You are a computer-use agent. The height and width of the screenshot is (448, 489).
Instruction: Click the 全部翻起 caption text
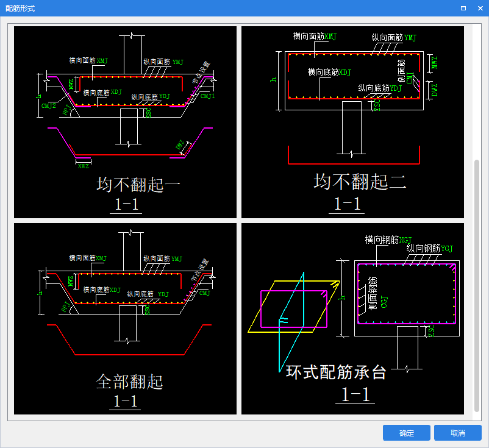[x=129, y=382]
